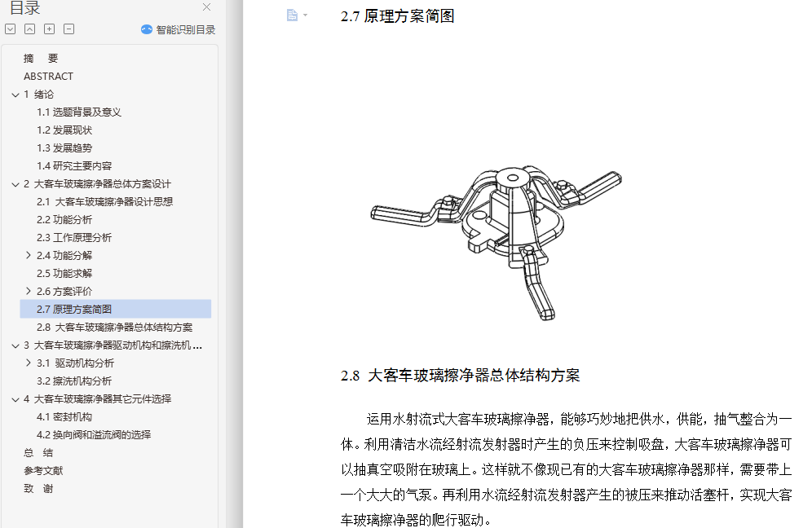Collapse chapter 2 大客车玻璃擦净器总体方案设计
Screen dimensions: 812x528
(15, 184)
